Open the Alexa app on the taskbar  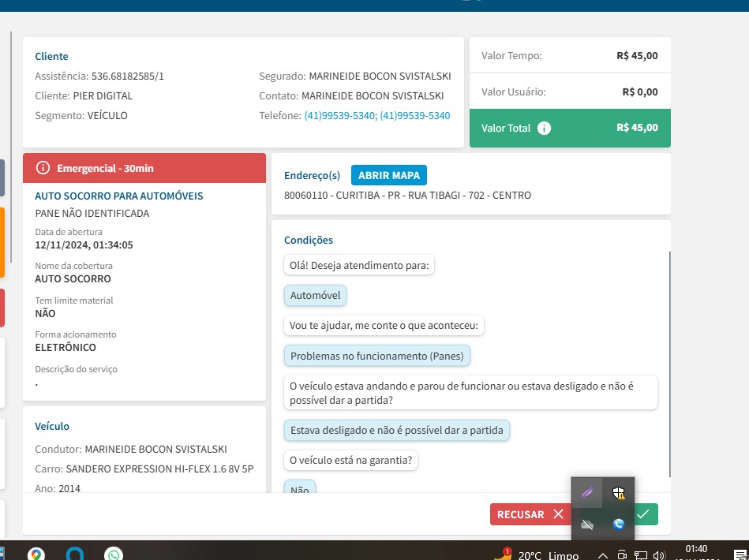[75, 554]
